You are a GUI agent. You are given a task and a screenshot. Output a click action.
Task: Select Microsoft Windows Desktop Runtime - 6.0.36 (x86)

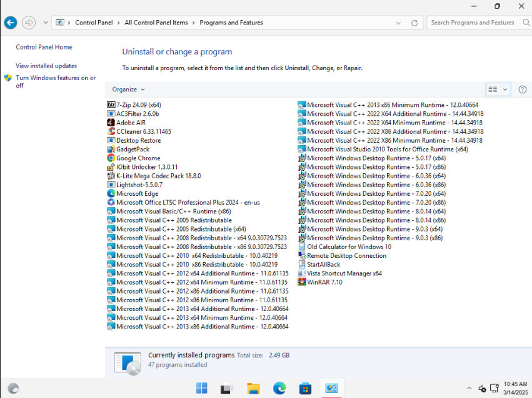click(372, 185)
